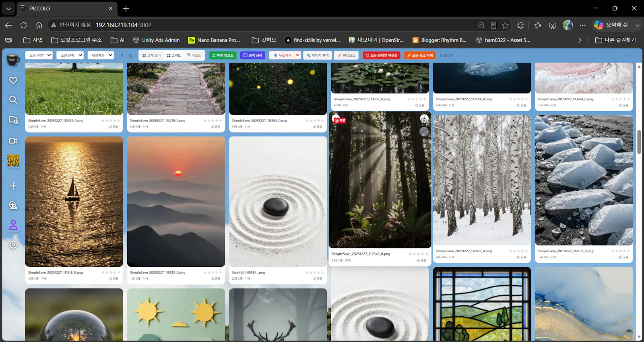The width and height of the screenshot is (644, 342).
Task: Switch to 그리드 grid view
Action: click(x=174, y=56)
